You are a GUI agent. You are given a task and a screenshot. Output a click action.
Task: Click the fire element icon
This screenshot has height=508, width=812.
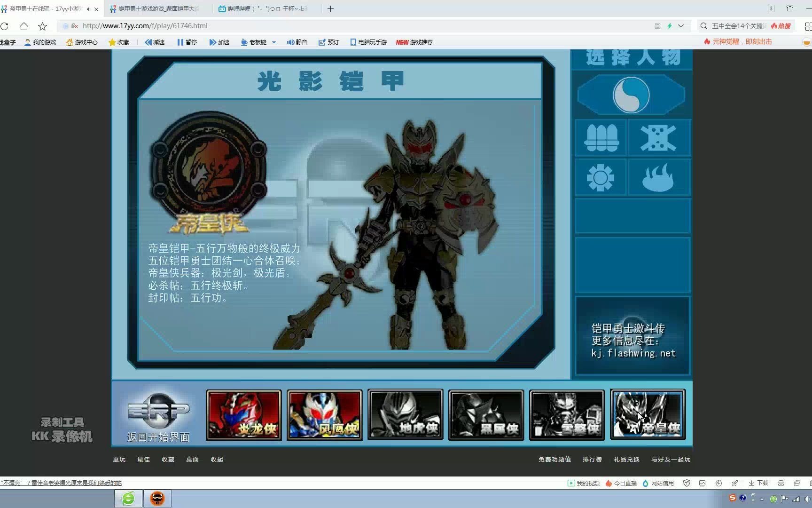(x=658, y=178)
